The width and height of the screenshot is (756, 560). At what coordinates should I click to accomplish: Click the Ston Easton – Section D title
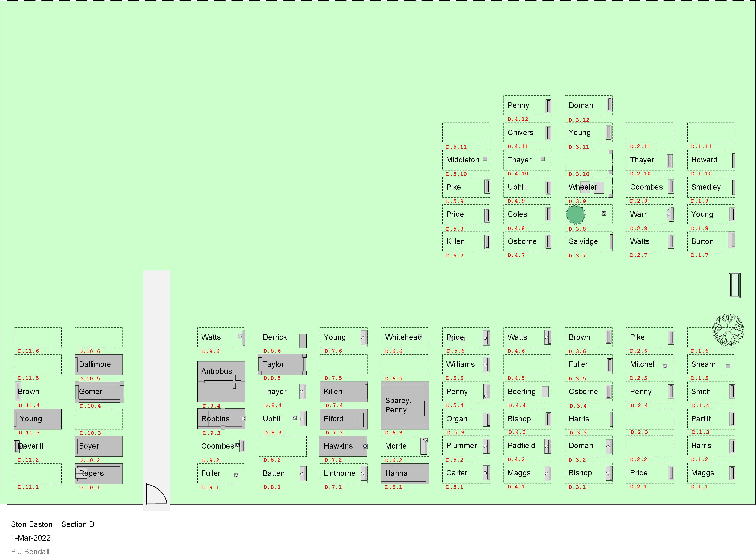click(x=53, y=524)
